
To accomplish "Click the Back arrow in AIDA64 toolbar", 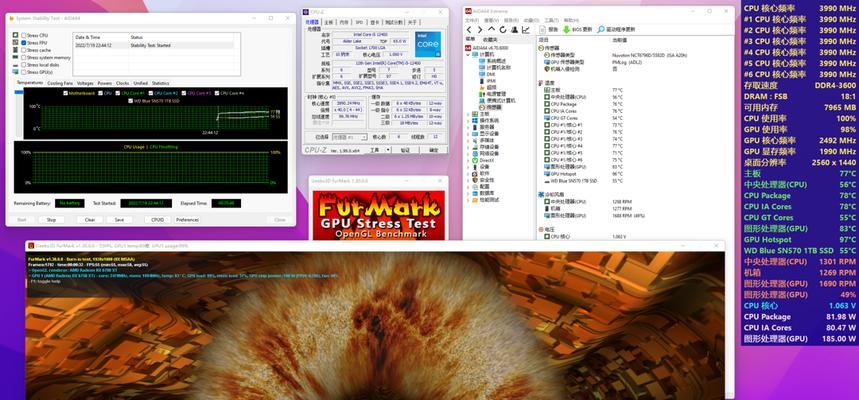I will pyautogui.click(x=469, y=30).
